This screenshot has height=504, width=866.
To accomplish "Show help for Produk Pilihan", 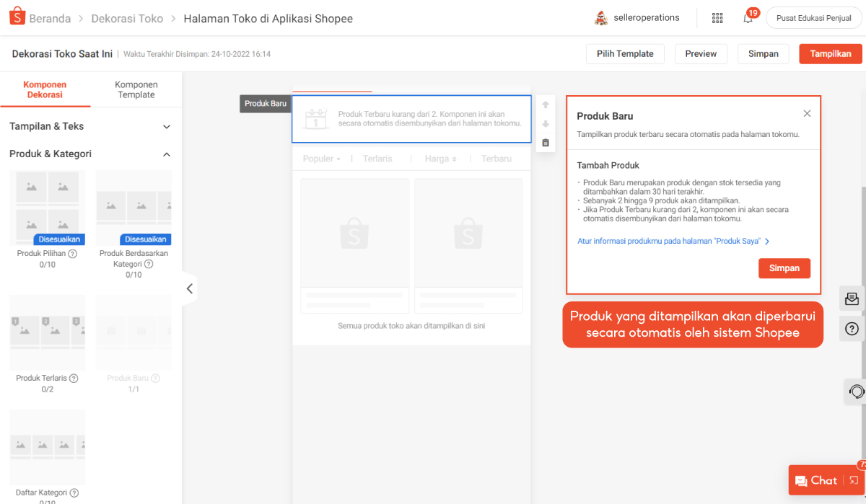I will [x=72, y=254].
